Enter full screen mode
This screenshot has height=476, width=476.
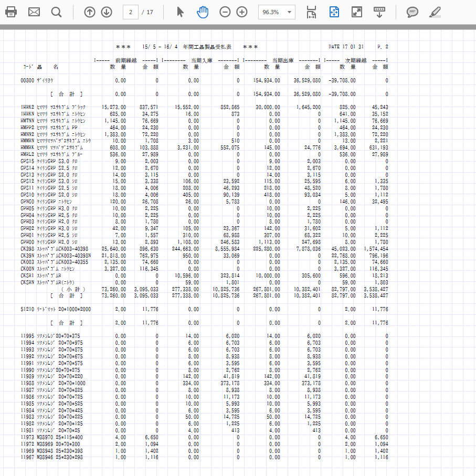(x=357, y=12)
